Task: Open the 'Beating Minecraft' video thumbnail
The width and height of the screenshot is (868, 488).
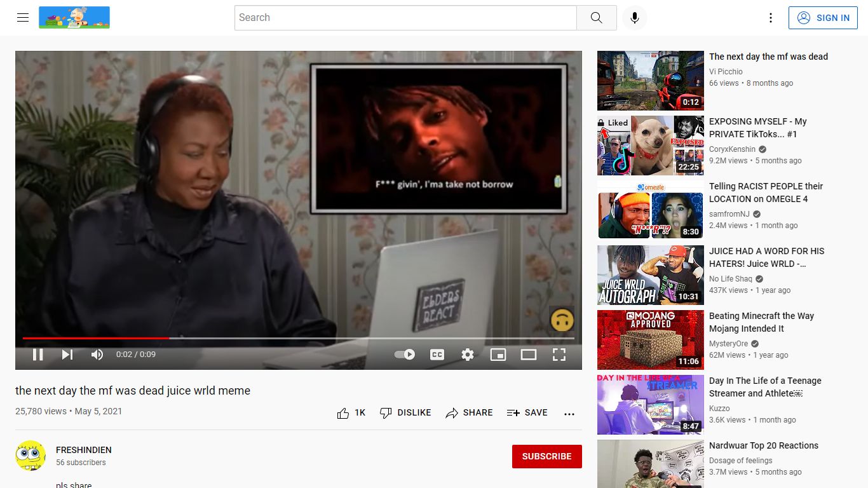Action: [x=651, y=340]
